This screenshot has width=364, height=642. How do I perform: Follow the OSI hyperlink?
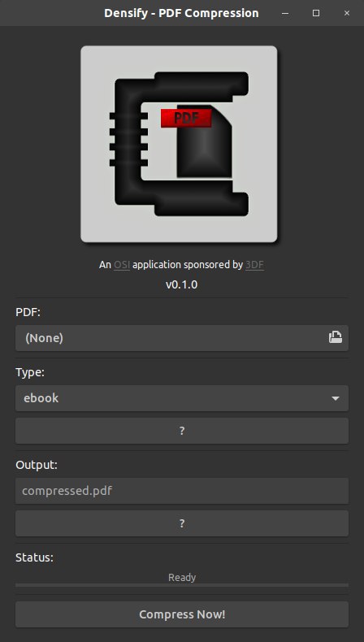pyautogui.click(x=122, y=265)
